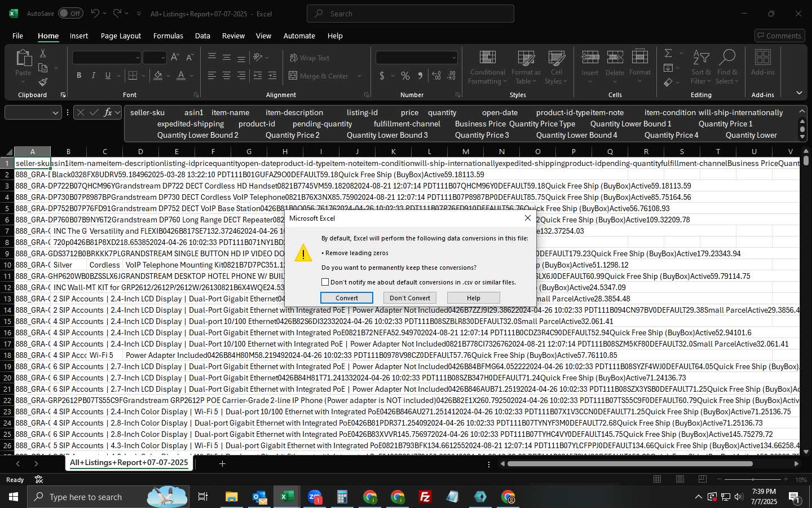The image size is (812, 508).
Task: Collapse the ribbon with the chevron
Action: click(799, 93)
